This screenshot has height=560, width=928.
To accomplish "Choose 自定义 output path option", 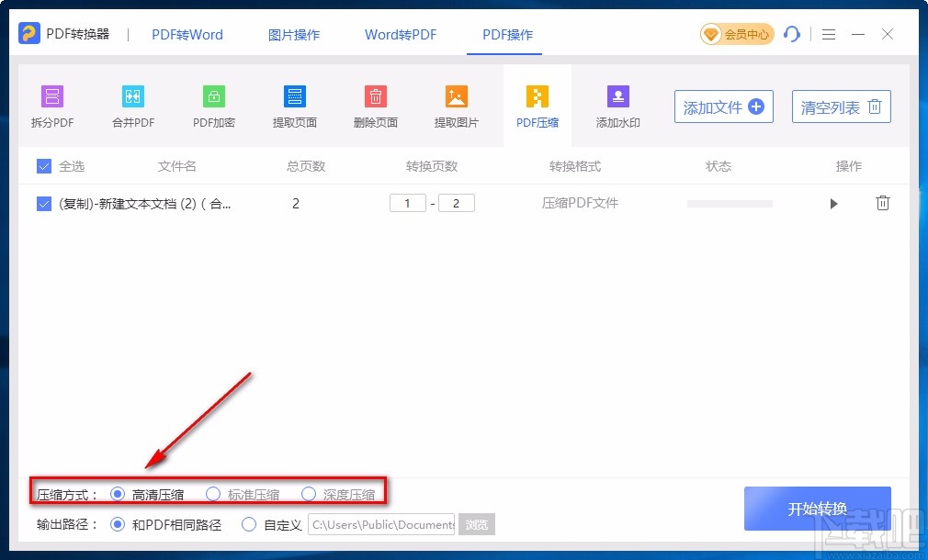I will pos(248,524).
